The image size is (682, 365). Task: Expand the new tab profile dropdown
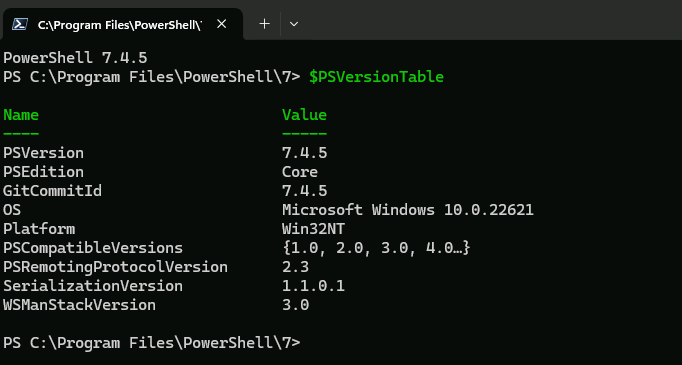point(294,24)
